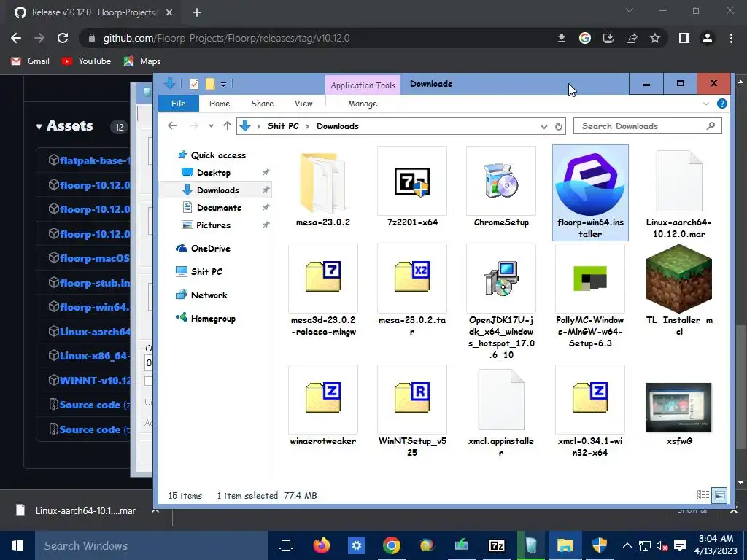The image size is (747, 560).
Task: Open Shit PC in navigation pane
Action: coord(198,271)
